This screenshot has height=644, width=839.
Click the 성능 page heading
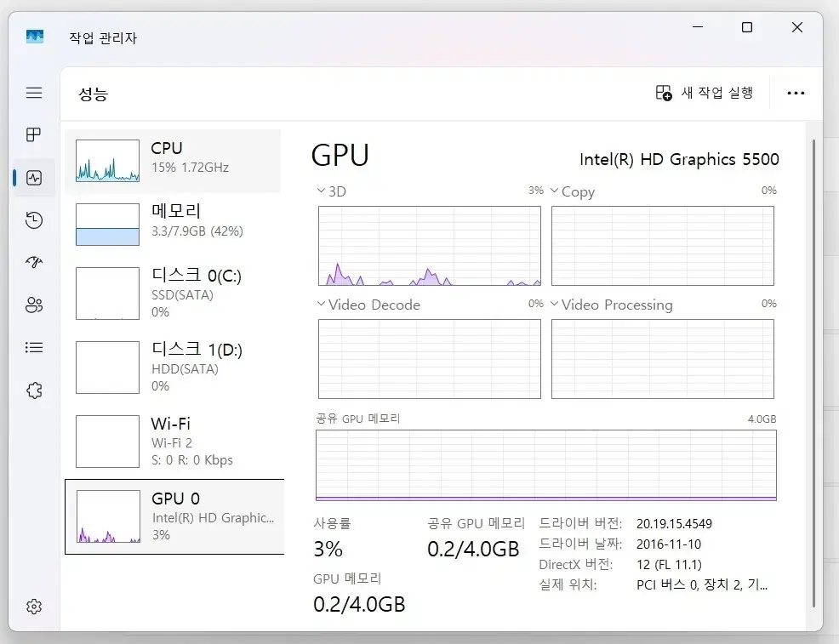[x=94, y=94]
